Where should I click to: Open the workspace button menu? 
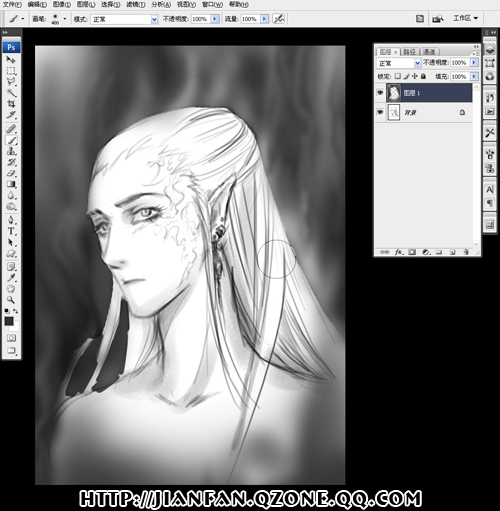pyautogui.click(x=465, y=18)
